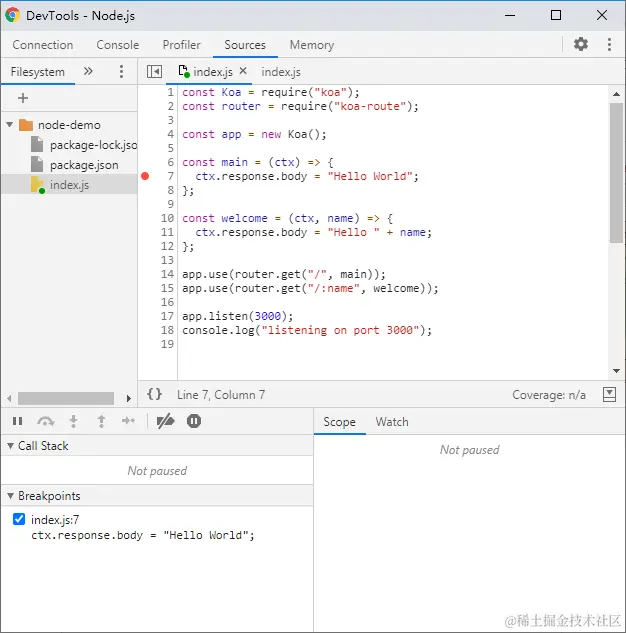Switch to the Connection tab
This screenshot has width=626, height=633.
click(43, 45)
